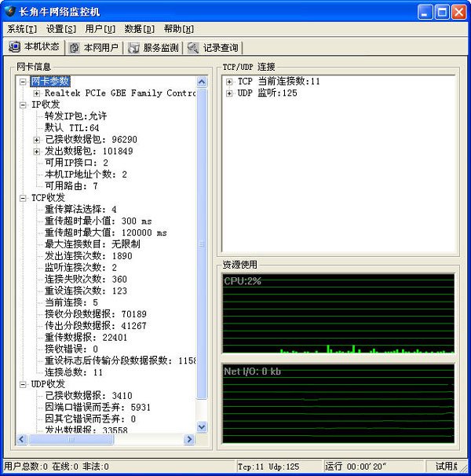
Task: Expand the 发出数据包 node
Action: click(36, 152)
